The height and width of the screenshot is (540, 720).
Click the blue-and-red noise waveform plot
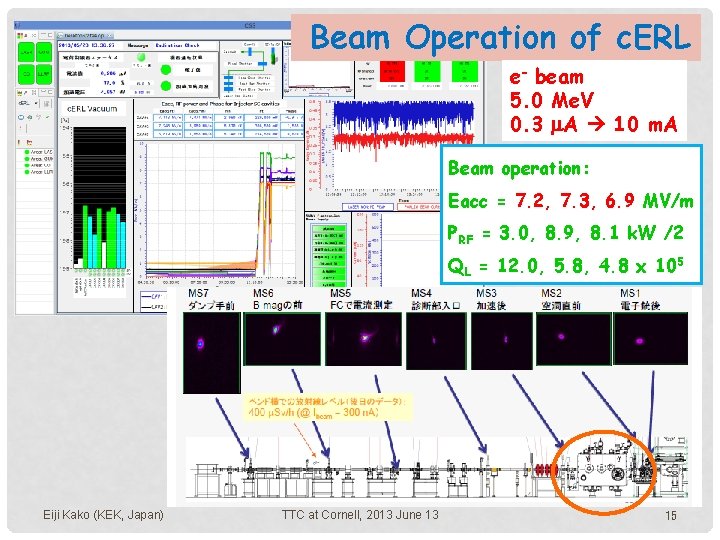pos(403,144)
